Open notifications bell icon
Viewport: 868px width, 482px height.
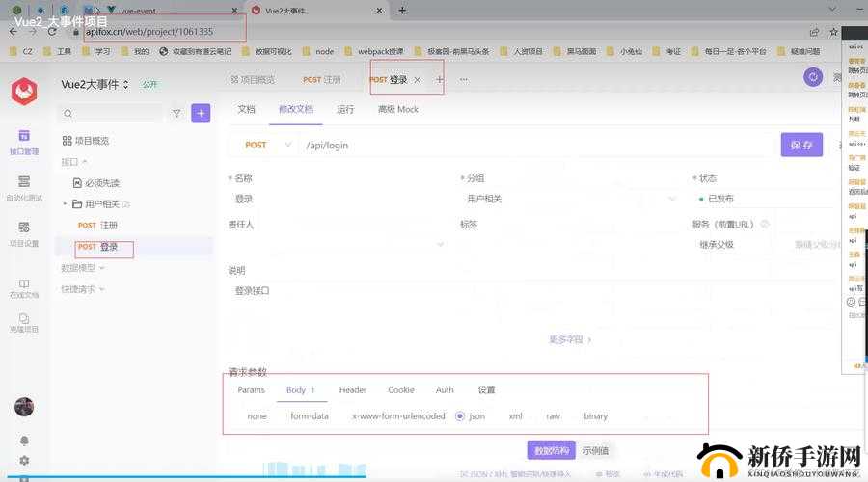click(24, 442)
